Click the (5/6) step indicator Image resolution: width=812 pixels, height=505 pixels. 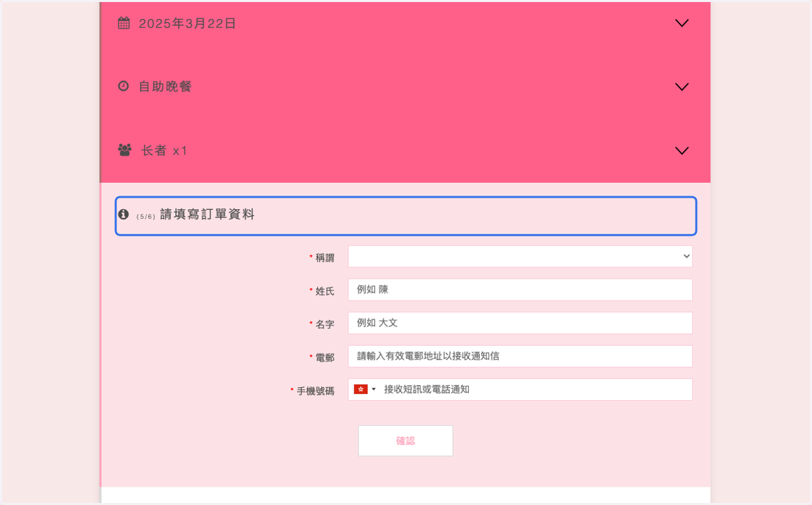point(145,217)
